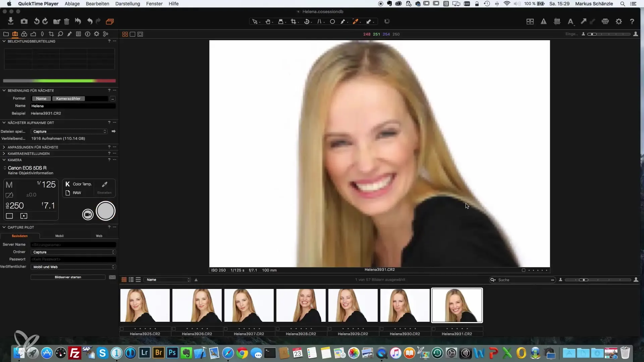644x362 pixels.
Task: Click the live view video camera button
Action: [88, 215]
